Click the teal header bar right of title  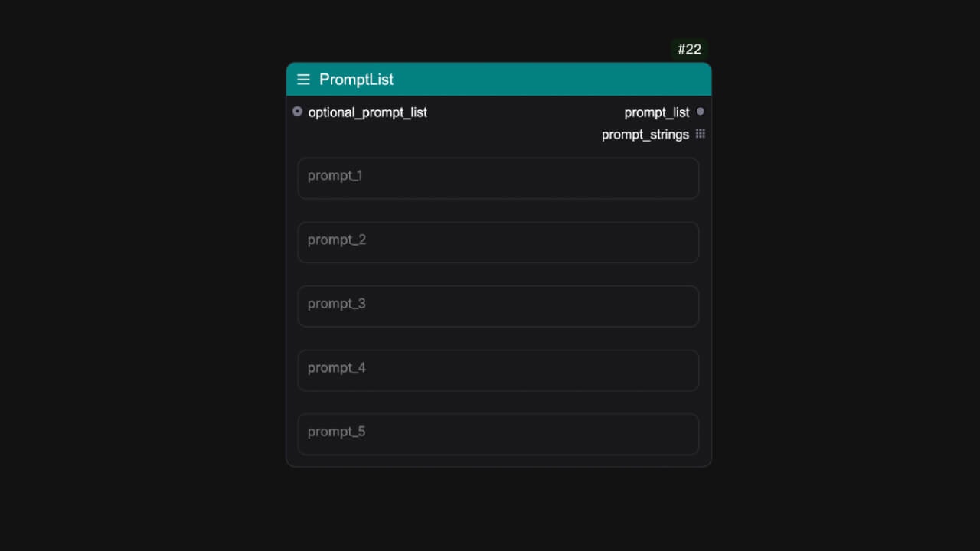551,80
